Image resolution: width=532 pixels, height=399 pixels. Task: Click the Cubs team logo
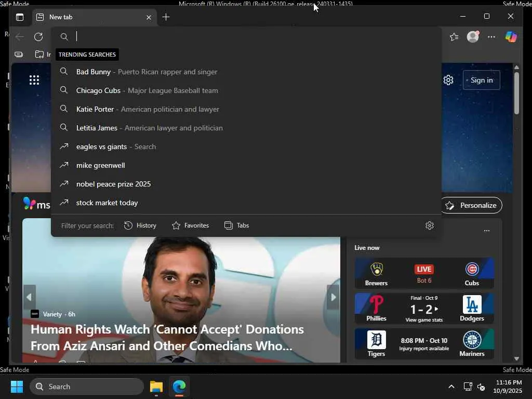472,270
